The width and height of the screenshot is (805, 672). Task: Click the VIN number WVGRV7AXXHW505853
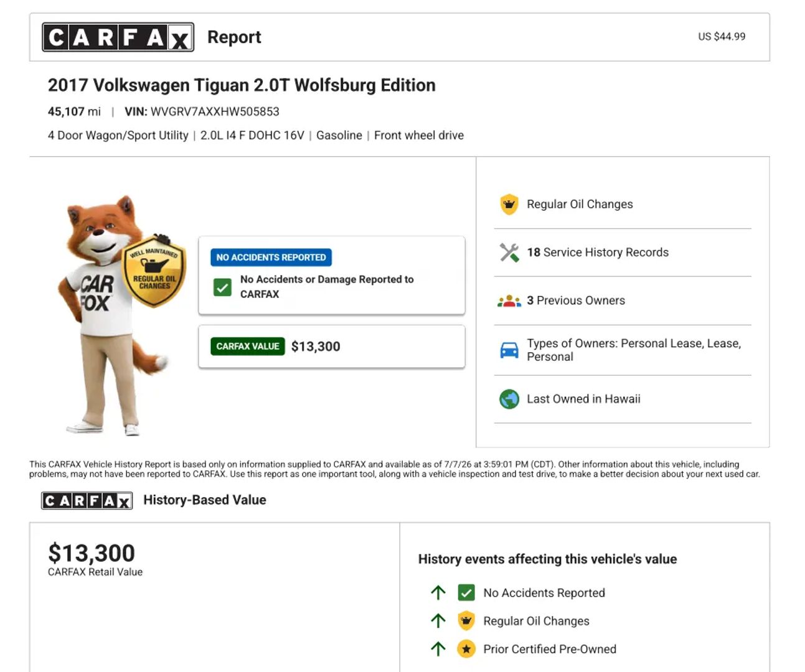click(x=215, y=112)
